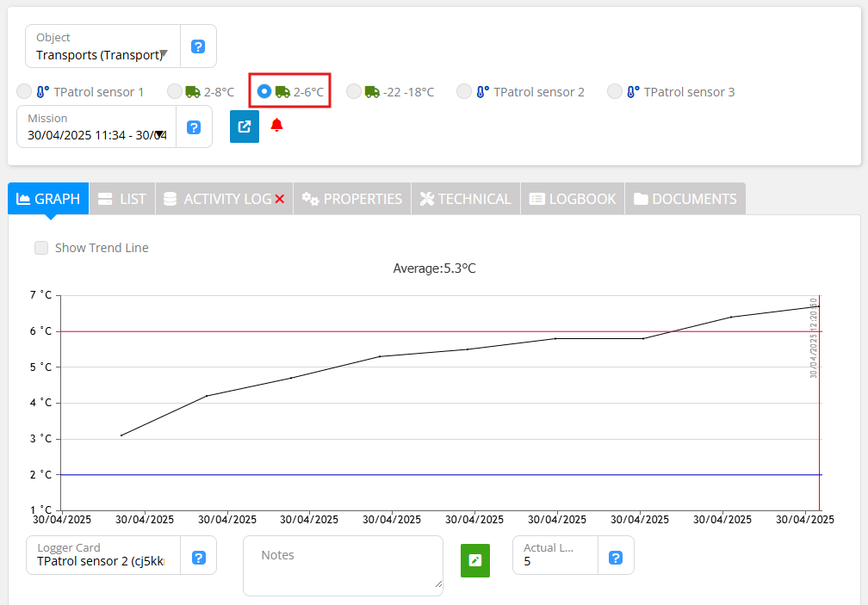
Task: Switch to the LIST tab
Action: click(x=121, y=199)
